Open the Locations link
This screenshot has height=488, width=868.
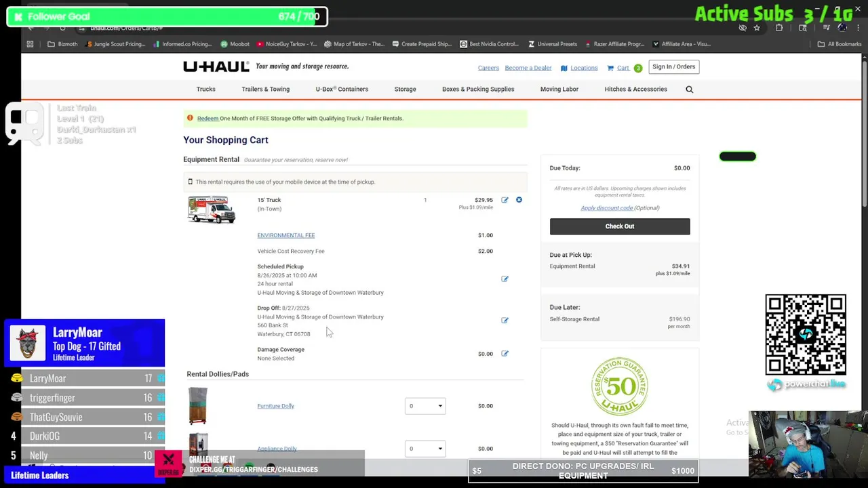(584, 68)
